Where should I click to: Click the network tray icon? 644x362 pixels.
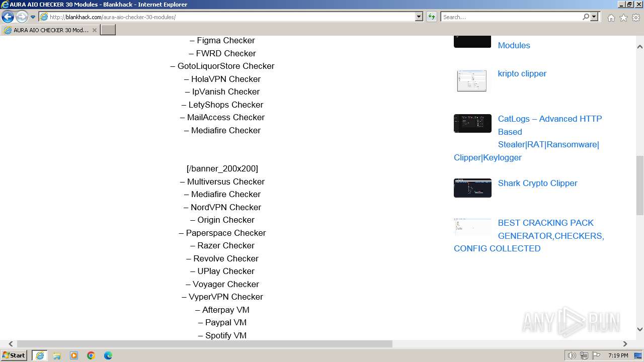coord(584,355)
